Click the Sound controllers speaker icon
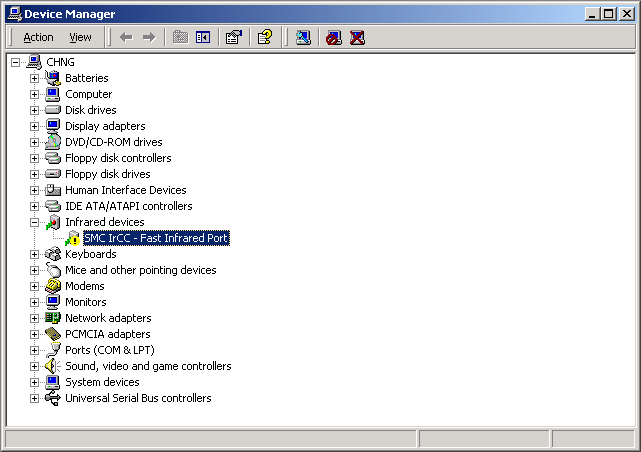This screenshot has height=452, width=641. point(53,366)
